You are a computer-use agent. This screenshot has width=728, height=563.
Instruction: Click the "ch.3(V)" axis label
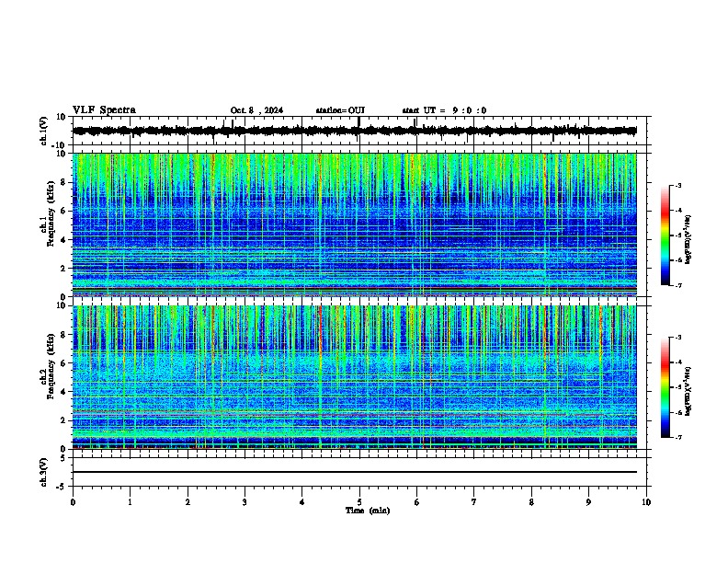coord(44,473)
